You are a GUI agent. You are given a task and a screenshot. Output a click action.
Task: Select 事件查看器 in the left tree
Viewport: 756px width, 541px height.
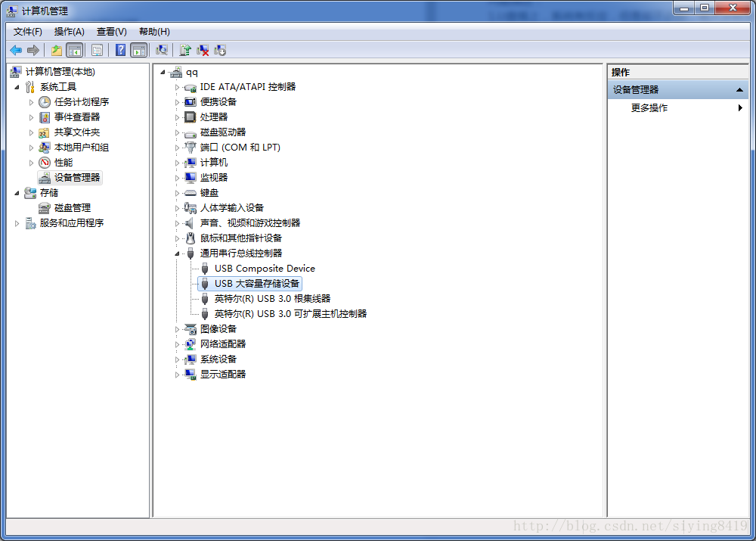click(x=77, y=117)
